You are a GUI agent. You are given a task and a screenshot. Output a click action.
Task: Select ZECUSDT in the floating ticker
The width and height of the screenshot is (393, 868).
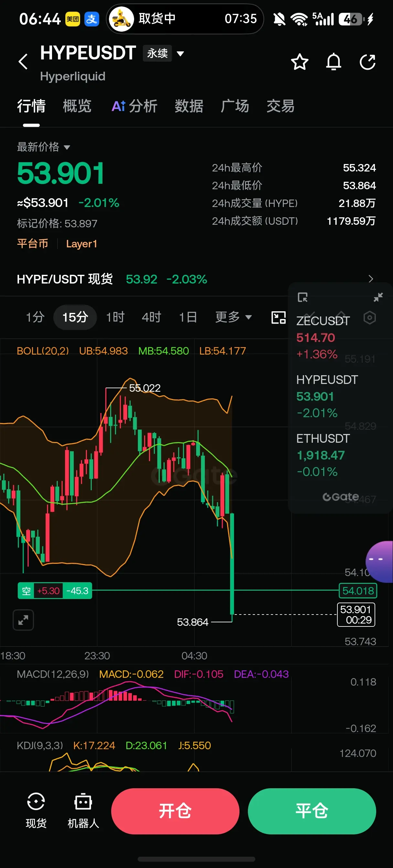(323, 338)
